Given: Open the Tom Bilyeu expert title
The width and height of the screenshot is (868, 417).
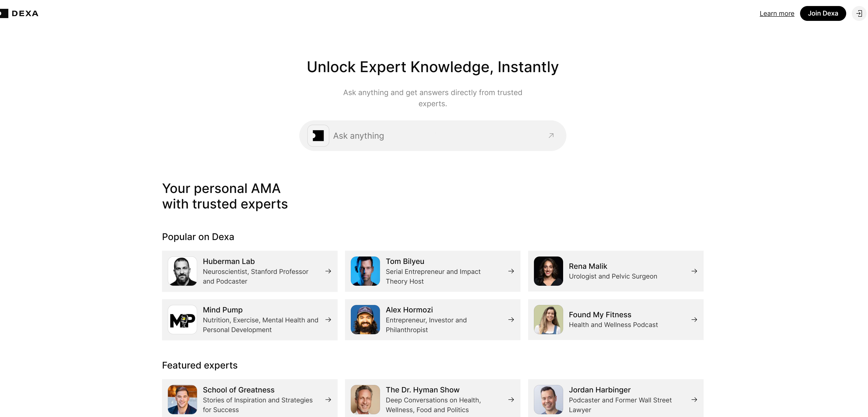Looking at the screenshot, I should [405, 261].
